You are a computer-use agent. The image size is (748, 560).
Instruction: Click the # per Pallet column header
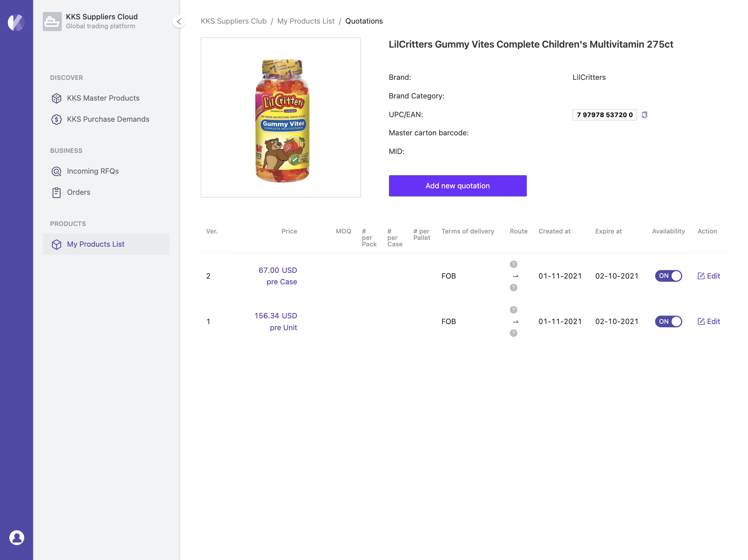click(x=422, y=235)
